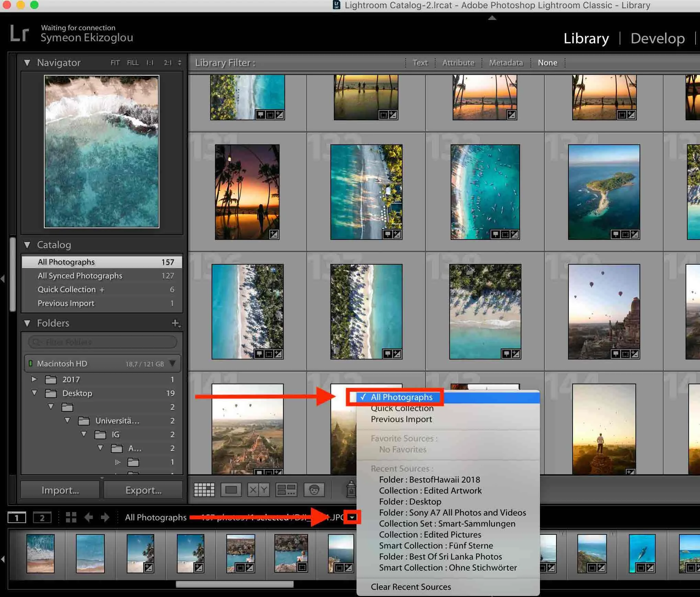Click filmstrip grid shortcut icon

click(71, 517)
